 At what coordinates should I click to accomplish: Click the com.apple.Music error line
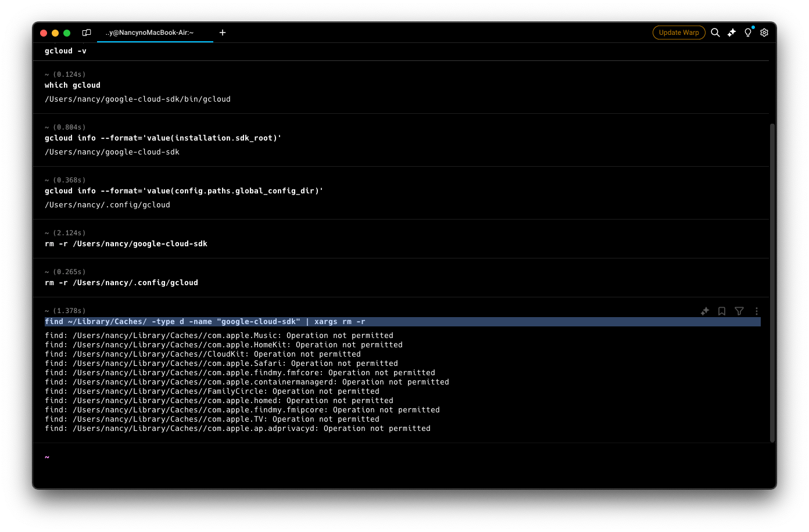click(x=219, y=336)
